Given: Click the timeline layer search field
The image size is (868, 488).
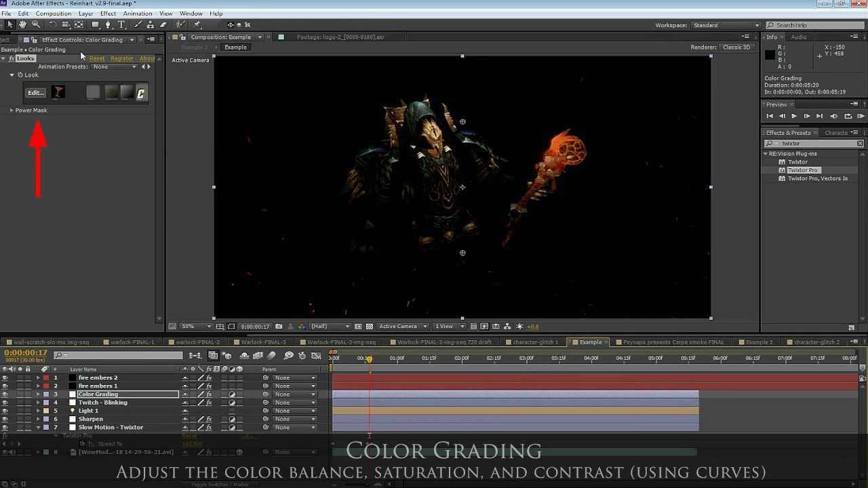Looking at the screenshot, I should 119,355.
